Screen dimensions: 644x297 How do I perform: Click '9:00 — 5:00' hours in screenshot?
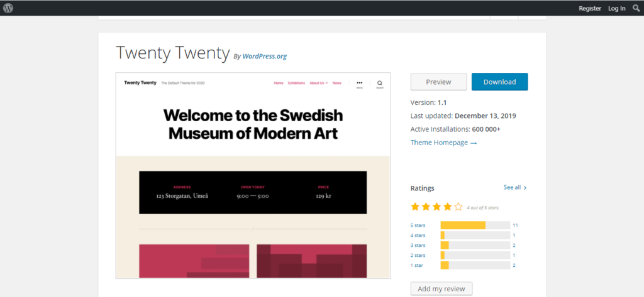(x=253, y=196)
